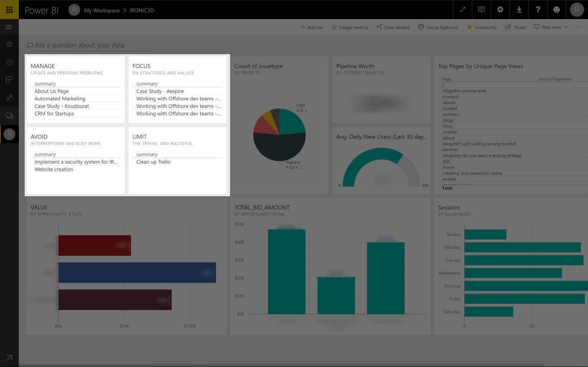
Task: Select About Us Page row
Action: click(x=76, y=91)
